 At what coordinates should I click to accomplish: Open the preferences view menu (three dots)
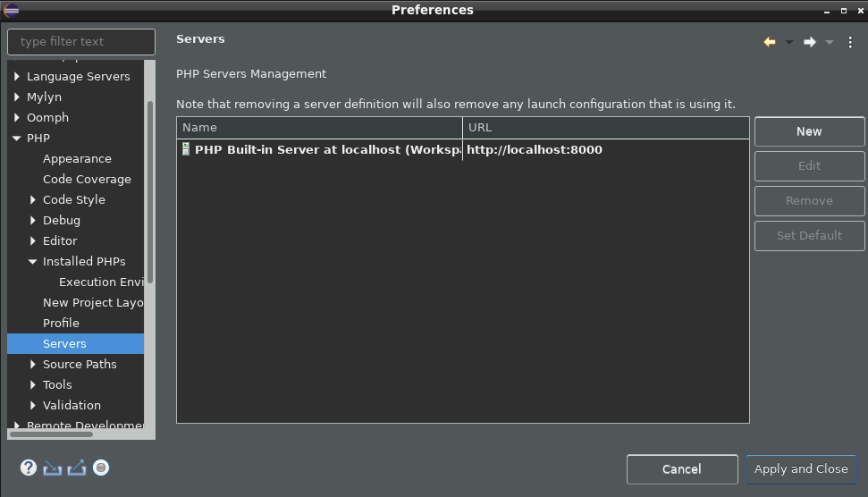click(850, 42)
